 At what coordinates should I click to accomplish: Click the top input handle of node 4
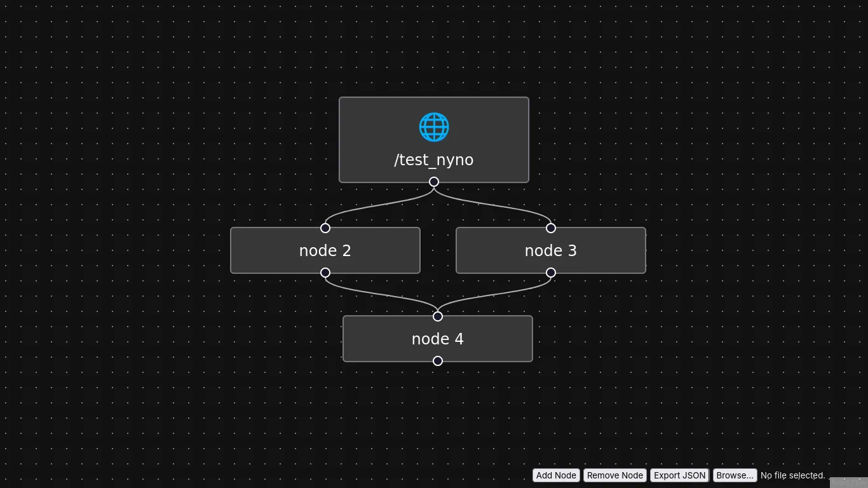(x=438, y=316)
